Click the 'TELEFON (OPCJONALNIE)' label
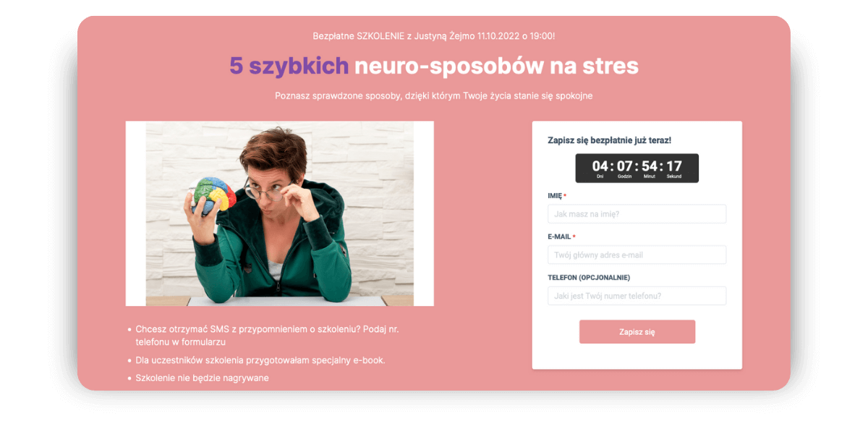 coord(589,278)
